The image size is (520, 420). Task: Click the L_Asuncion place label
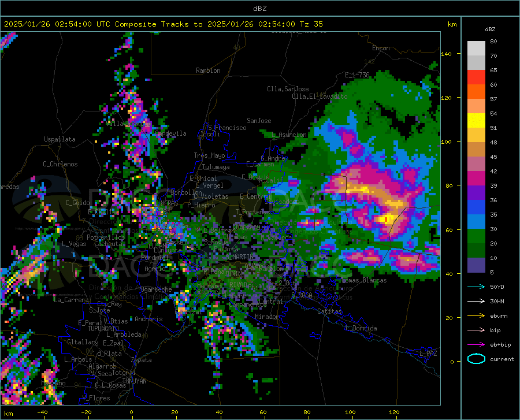tap(289, 135)
